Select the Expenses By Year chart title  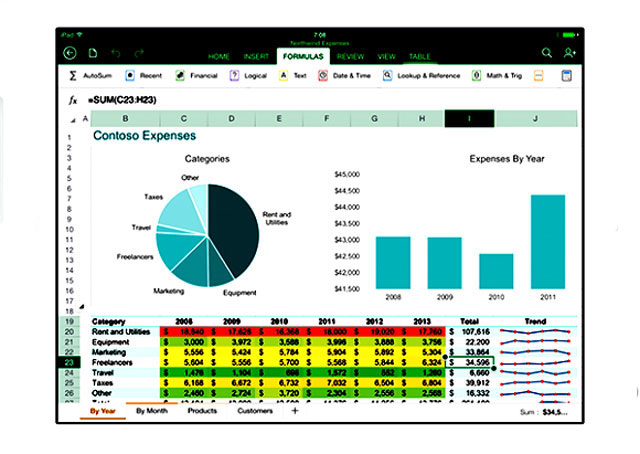point(507,159)
